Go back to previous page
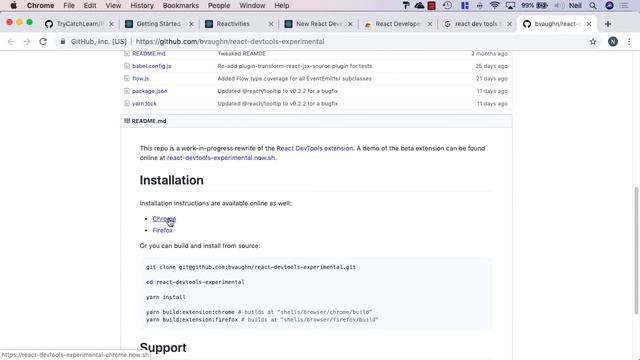Viewport: 640px width, 360px height. coord(11,42)
